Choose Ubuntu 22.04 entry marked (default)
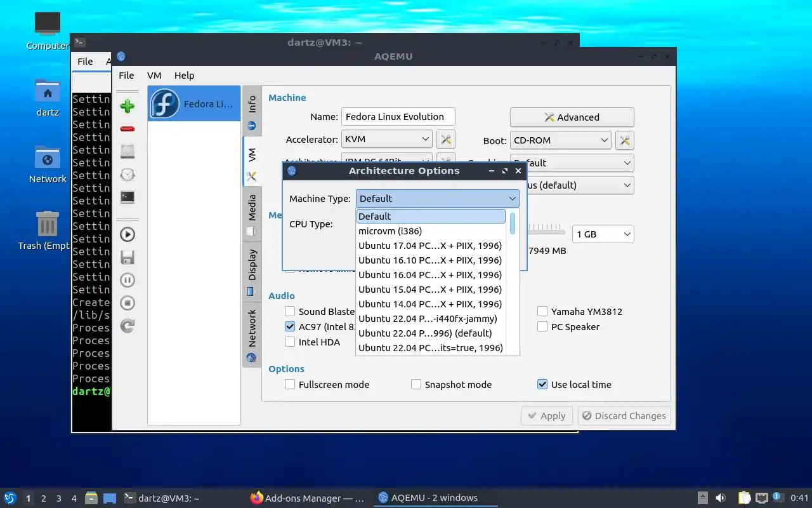The image size is (812, 508). tap(431, 333)
